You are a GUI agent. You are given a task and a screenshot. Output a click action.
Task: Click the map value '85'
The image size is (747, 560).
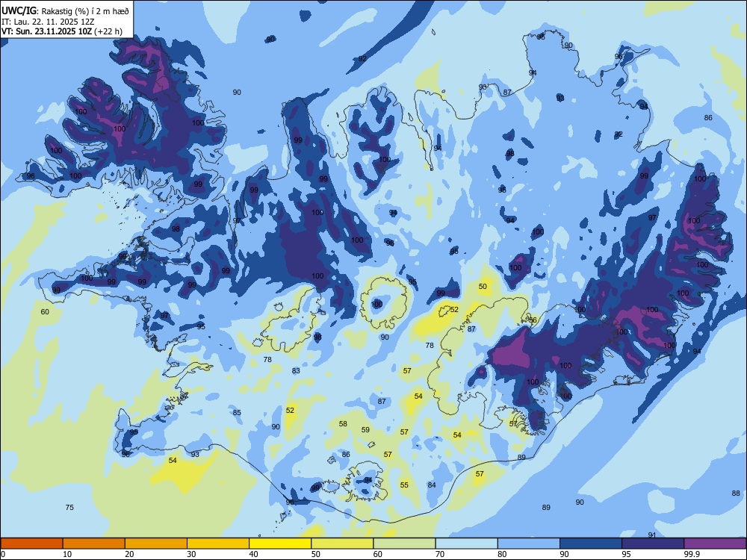click(237, 412)
